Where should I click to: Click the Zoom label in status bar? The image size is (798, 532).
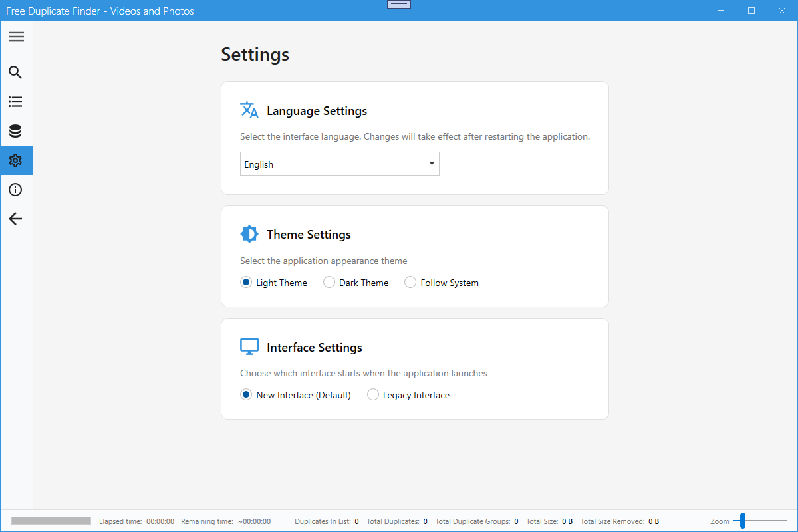720,521
